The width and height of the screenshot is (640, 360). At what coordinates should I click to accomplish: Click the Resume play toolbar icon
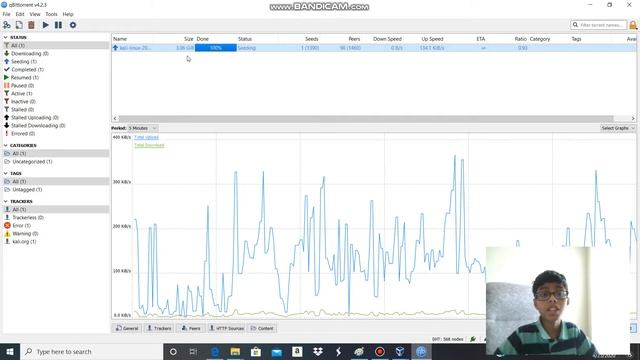pos(46,25)
